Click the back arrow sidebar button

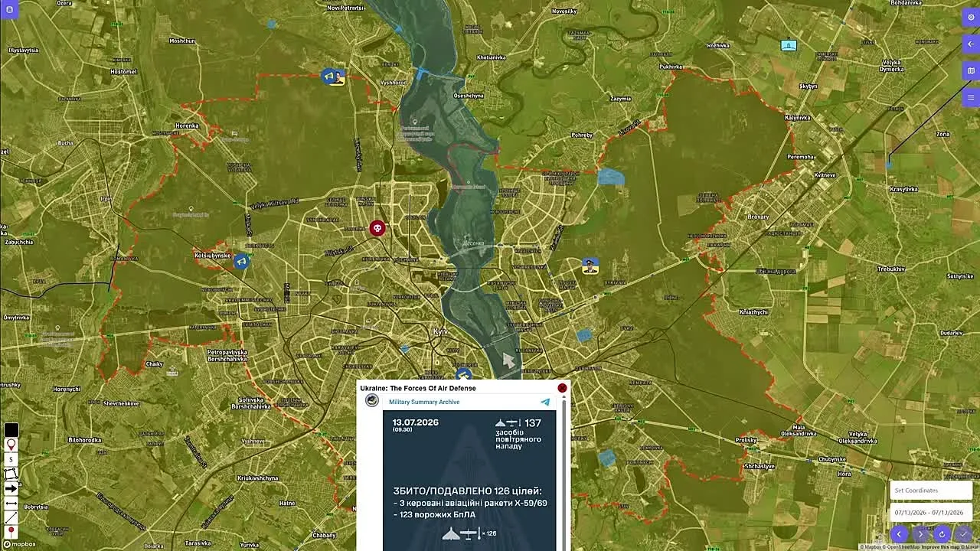coord(971,44)
